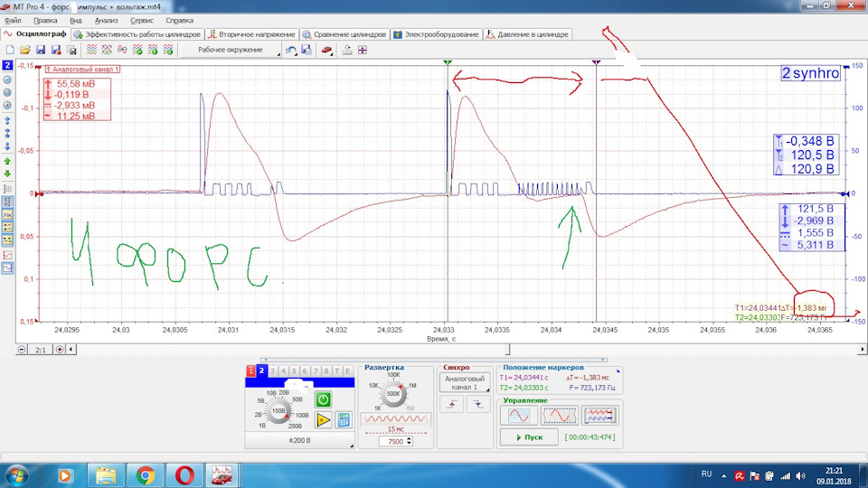868x488 pixels.
Task: Select channel 2 blue button
Action: point(262,371)
